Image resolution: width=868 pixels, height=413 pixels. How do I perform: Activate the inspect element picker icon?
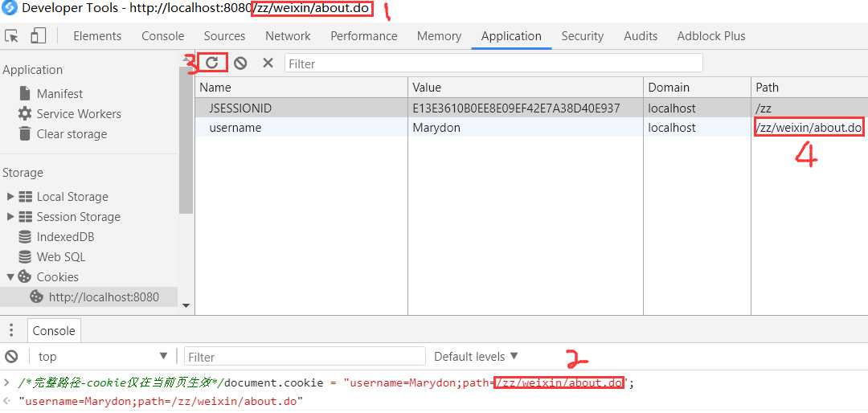[11, 36]
